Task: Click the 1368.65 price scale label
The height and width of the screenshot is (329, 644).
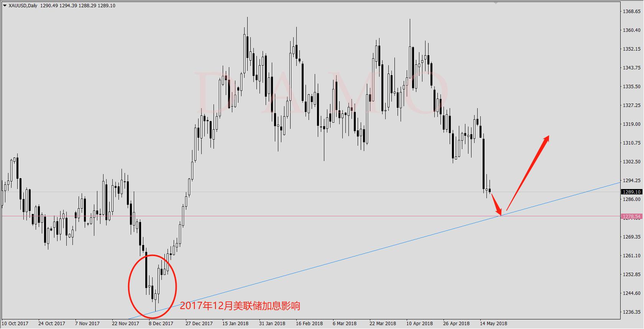Action: (632, 12)
